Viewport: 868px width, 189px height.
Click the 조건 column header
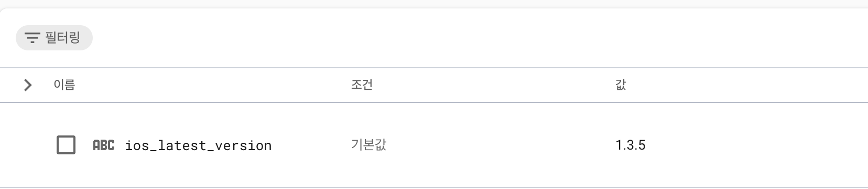pos(362,85)
